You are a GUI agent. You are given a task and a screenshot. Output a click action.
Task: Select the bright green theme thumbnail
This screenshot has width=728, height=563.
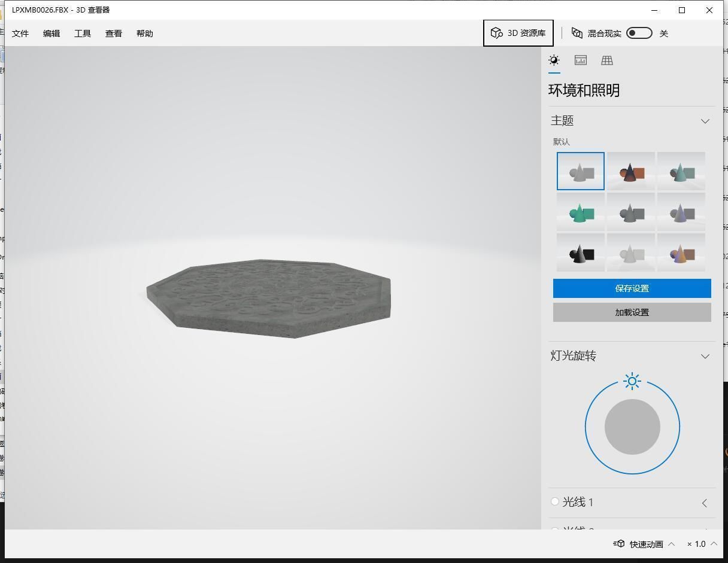pos(581,212)
